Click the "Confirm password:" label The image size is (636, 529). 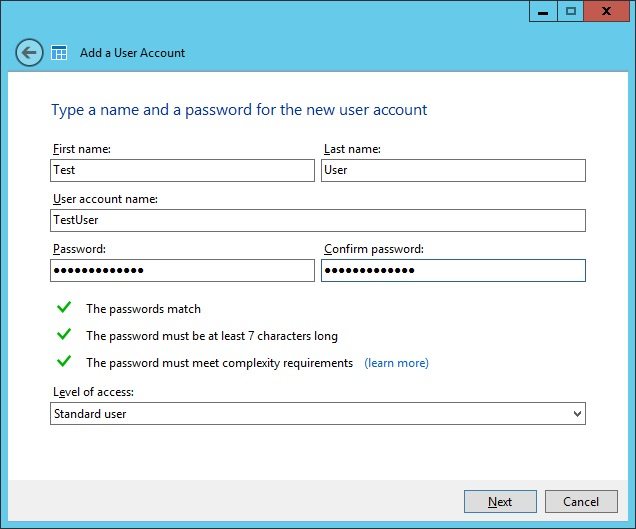(374, 249)
